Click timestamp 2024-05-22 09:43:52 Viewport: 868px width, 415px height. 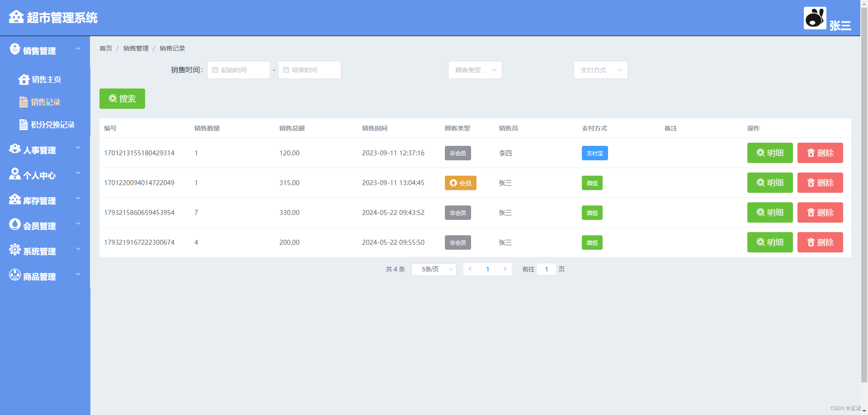click(x=393, y=213)
